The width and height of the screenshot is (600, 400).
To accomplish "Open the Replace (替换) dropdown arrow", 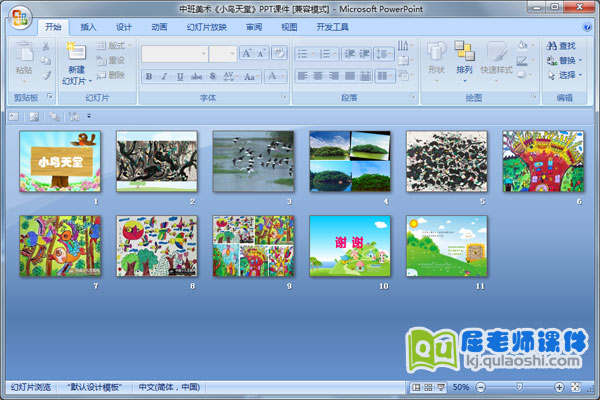I will 584,60.
